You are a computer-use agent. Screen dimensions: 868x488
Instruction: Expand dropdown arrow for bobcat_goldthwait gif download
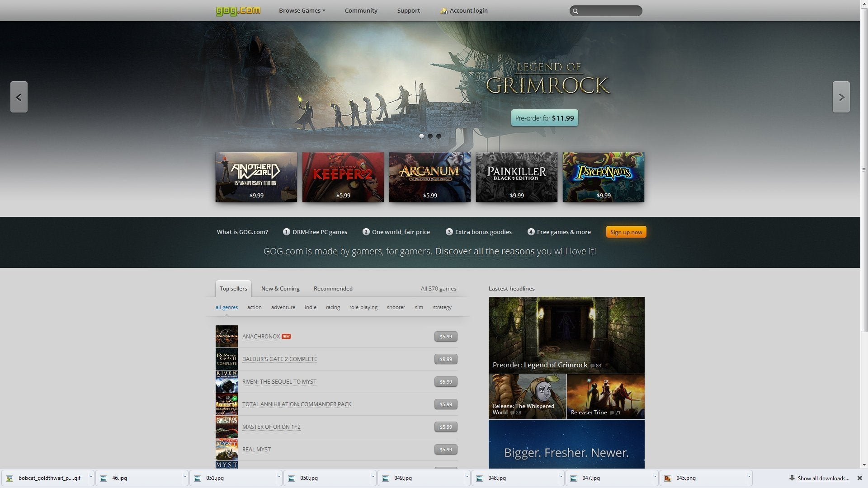90,477
